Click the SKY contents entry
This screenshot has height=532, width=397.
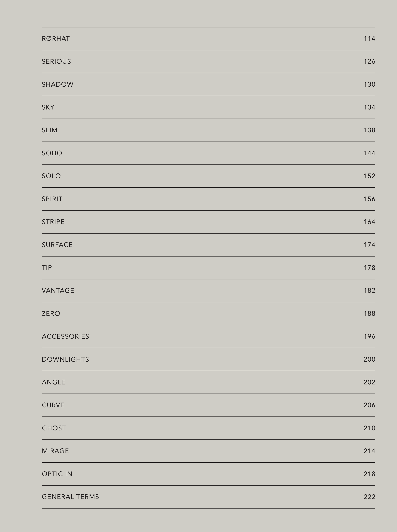[48, 107]
